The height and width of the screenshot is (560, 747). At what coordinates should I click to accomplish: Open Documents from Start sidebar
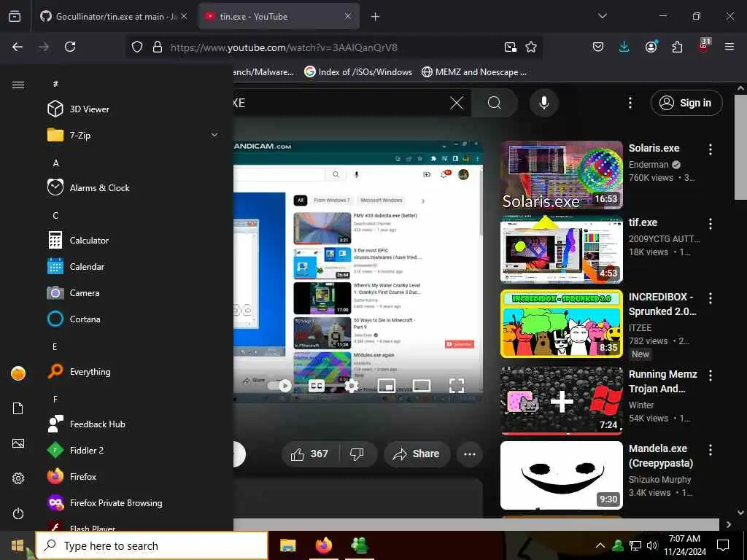click(18, 408)
